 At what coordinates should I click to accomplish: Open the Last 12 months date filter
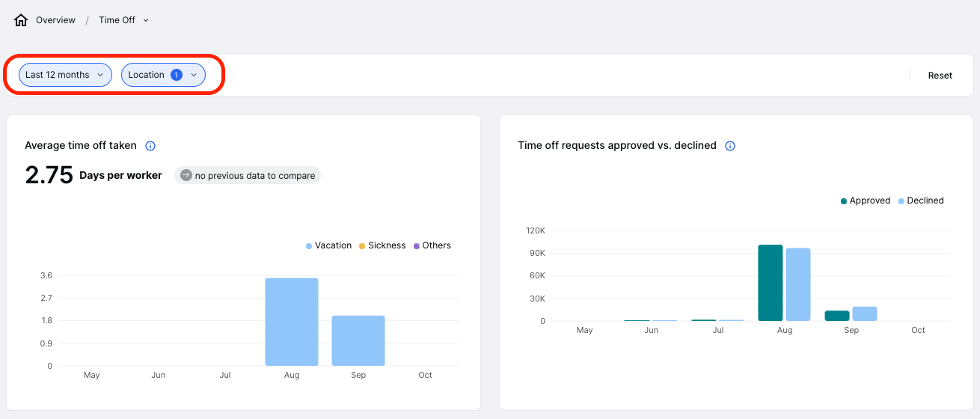(x=65, y=75)
